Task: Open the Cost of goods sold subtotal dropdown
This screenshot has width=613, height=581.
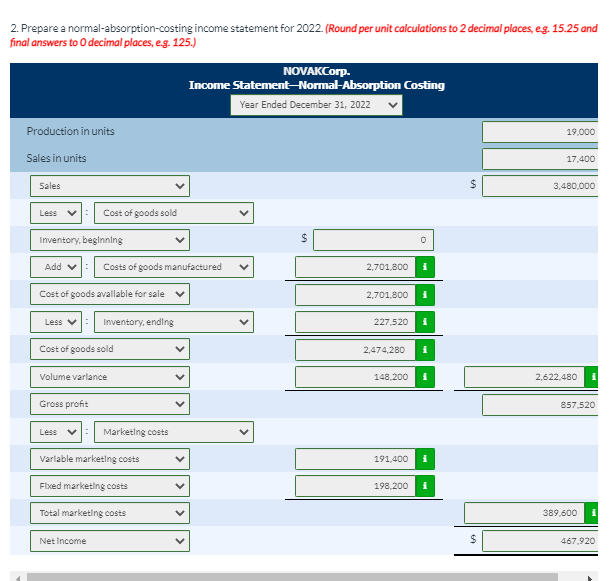Action: [x=110, y=349]
